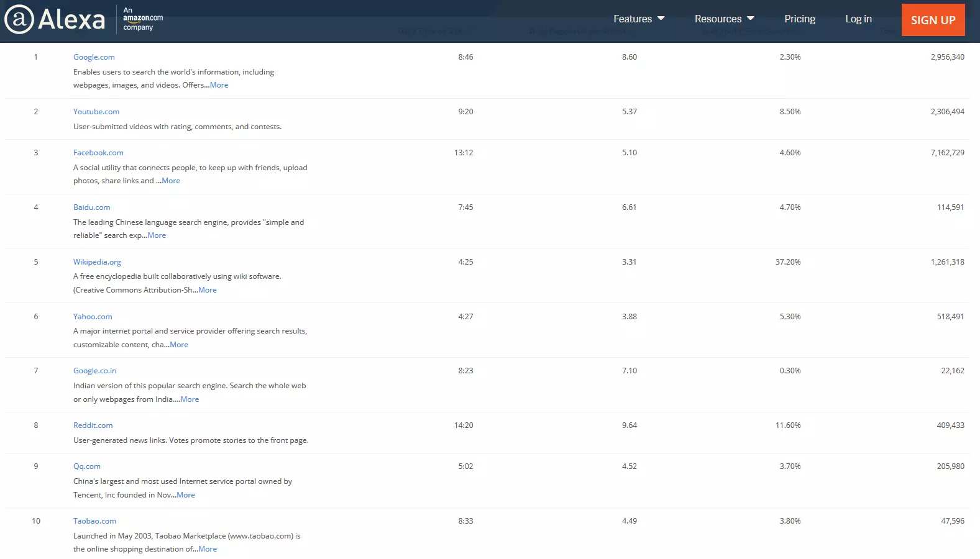Image resolution: width=980 pixels, height=559 pixels.
Task: Visit the Reddit.com listing
Action: [x=93, y=425]
